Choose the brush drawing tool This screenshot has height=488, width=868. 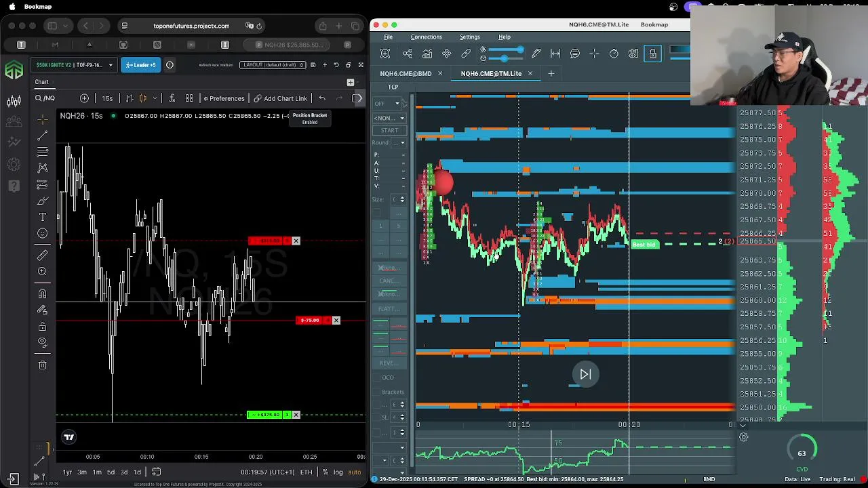42,201
